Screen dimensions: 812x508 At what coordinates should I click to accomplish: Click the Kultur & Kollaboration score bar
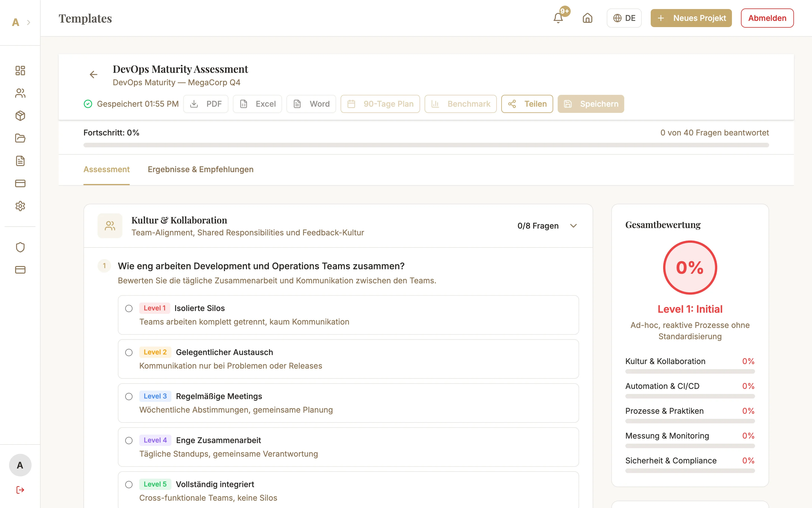[690, 371]
